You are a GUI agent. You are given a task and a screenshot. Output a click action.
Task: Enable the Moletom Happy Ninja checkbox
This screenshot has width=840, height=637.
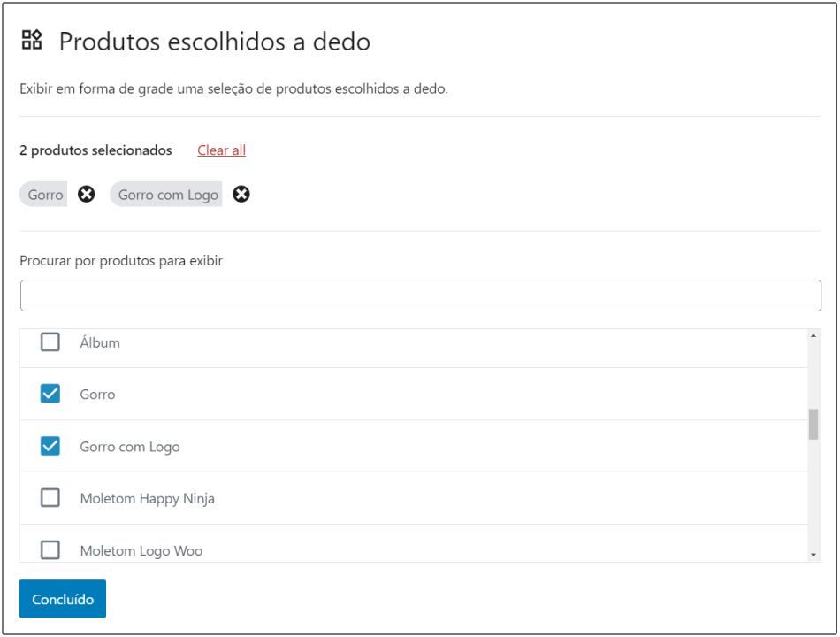[50, 498]
